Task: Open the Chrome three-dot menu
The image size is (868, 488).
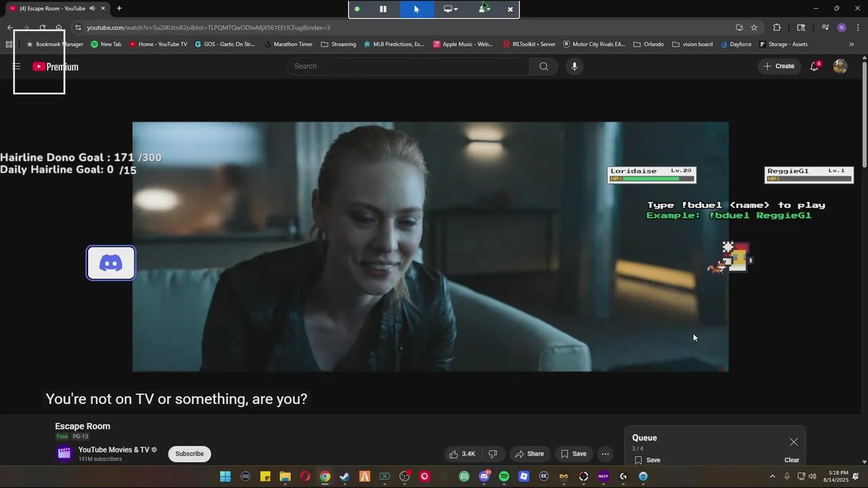Action: click(x=857, y=28)
